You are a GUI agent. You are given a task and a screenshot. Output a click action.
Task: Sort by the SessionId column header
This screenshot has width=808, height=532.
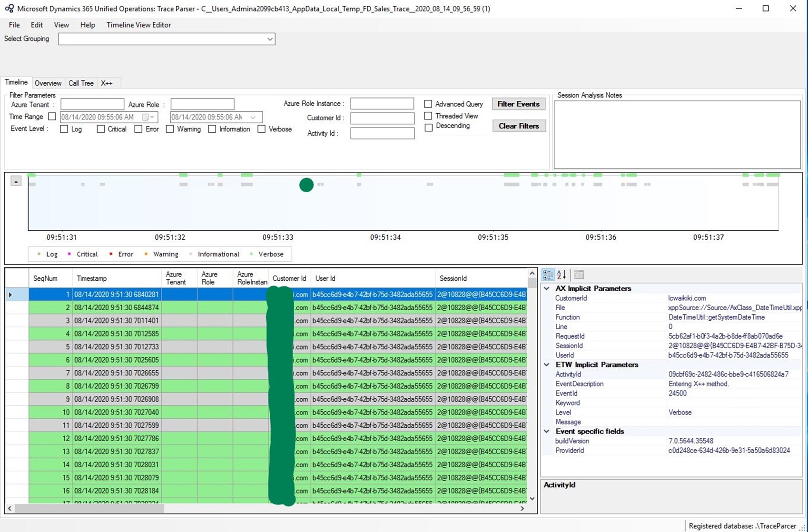point(481,278)
